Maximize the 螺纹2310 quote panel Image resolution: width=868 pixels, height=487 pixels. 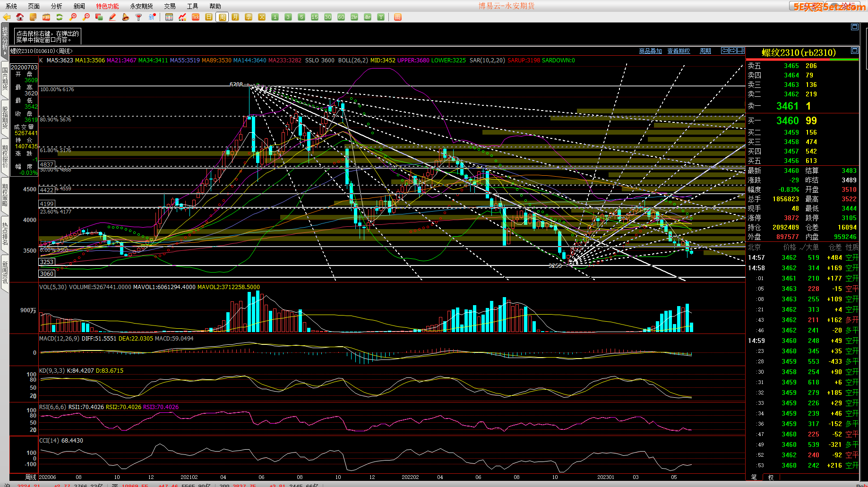click(854, 51)
